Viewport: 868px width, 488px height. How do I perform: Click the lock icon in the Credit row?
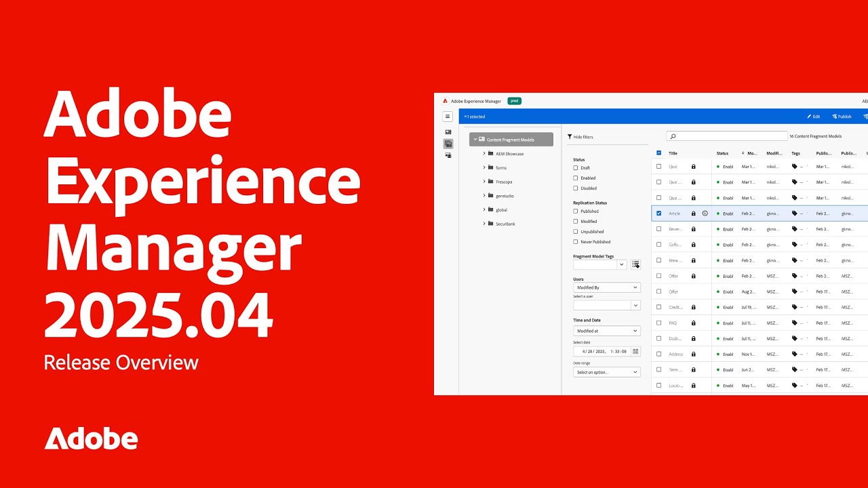point(693,308)
